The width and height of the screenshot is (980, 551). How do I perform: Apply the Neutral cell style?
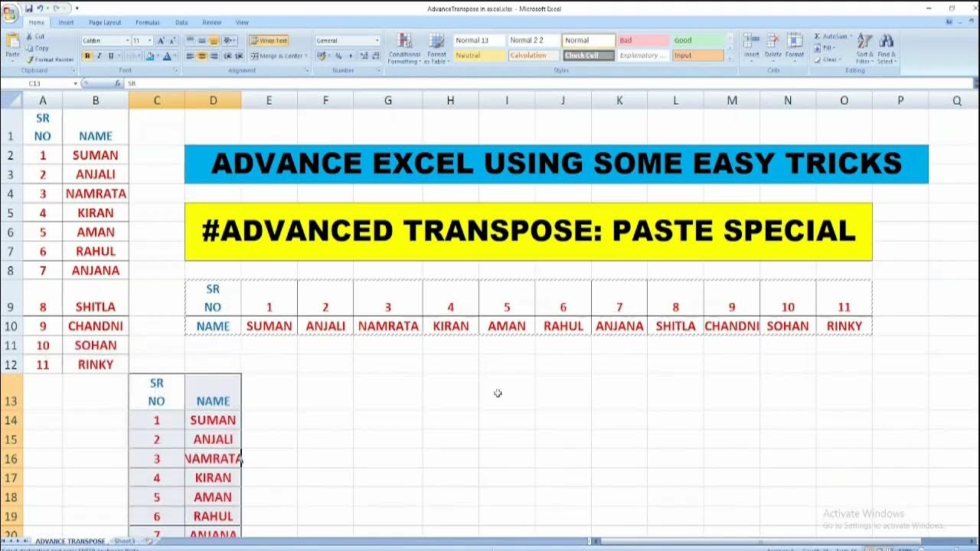coord(479,55)
